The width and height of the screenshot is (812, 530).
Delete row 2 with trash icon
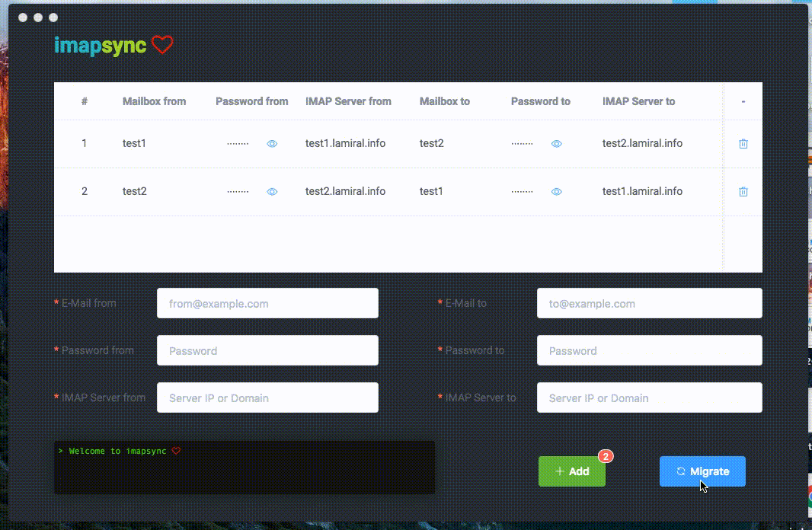(x=743, y=191)
